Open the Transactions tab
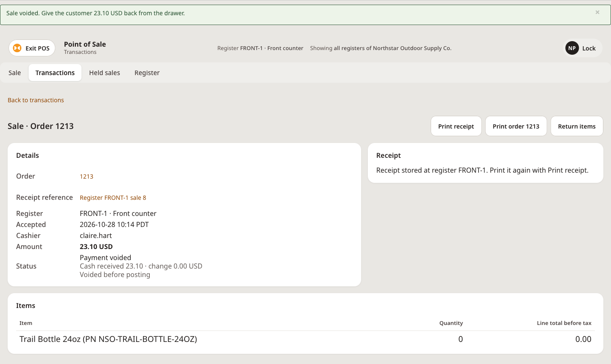Viewport: 611px width, 364px height. click(x=55, y=73)
